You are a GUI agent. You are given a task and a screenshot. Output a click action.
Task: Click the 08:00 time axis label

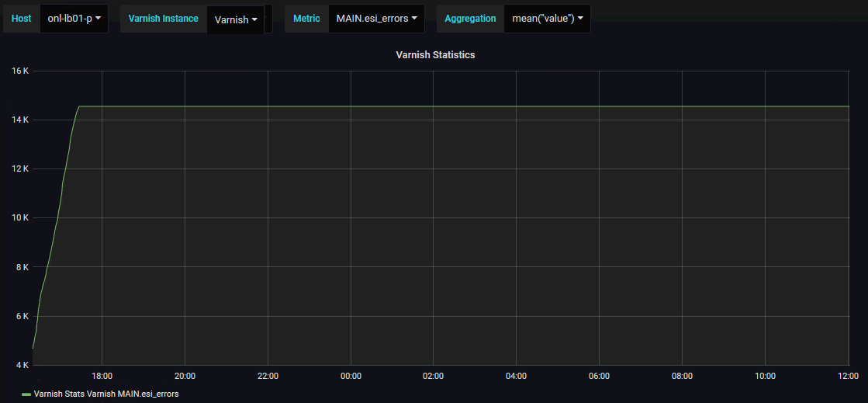point(682,376)
